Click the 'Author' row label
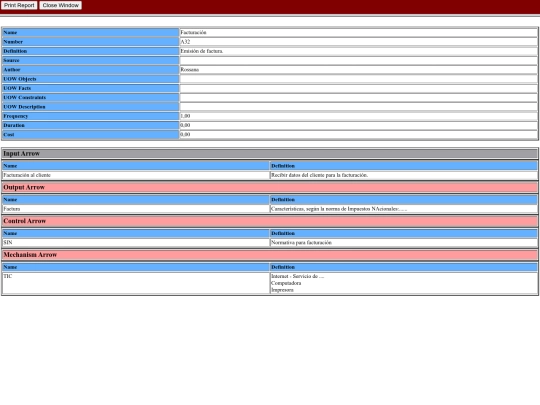Viewport: 540px width, 405px height. [x=90, y=70]
